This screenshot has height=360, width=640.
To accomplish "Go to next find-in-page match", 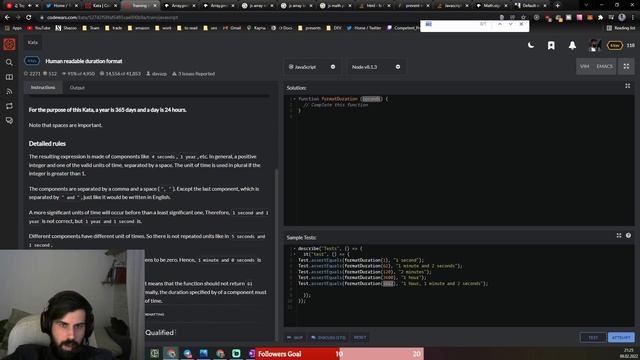I will (x=510, y=24).
